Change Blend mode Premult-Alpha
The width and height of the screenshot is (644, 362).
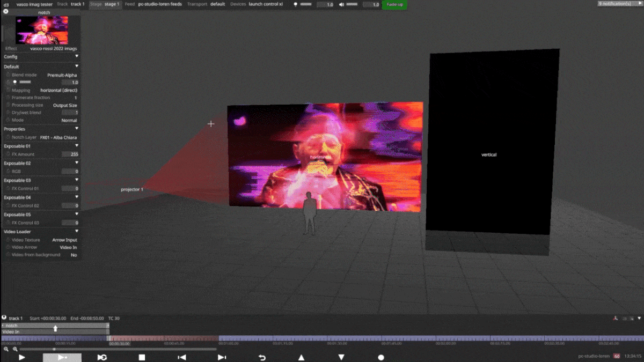click(62, 75)
